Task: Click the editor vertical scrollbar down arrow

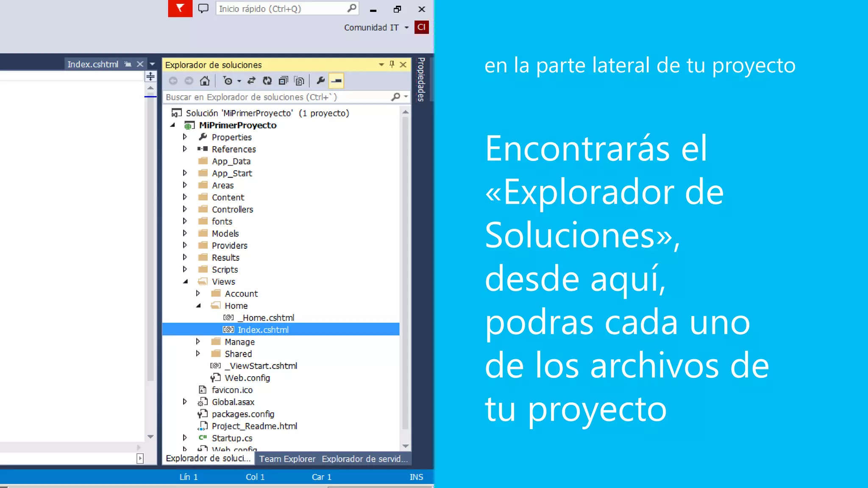Action: tap(150, 436)
